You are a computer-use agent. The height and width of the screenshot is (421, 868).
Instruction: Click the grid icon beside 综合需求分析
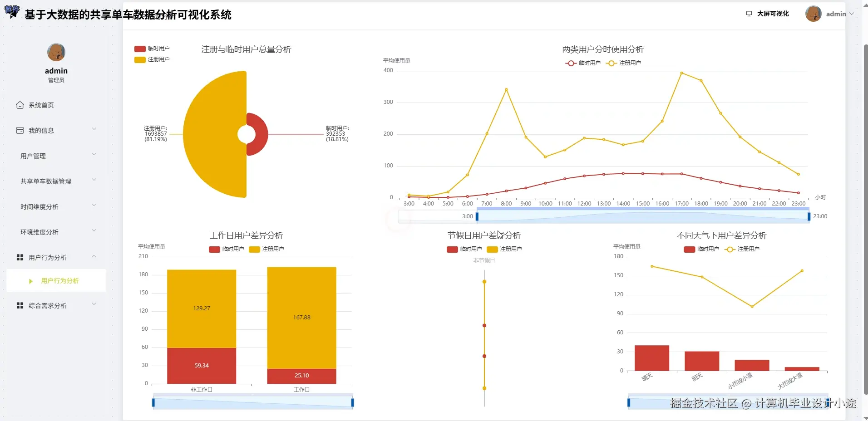pos(20,305)
